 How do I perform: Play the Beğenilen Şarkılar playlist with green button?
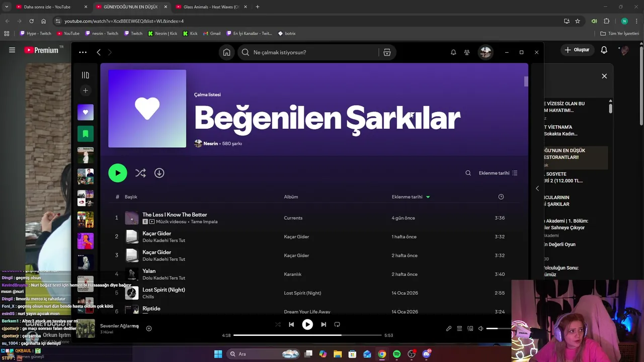(x=118, y=173)
